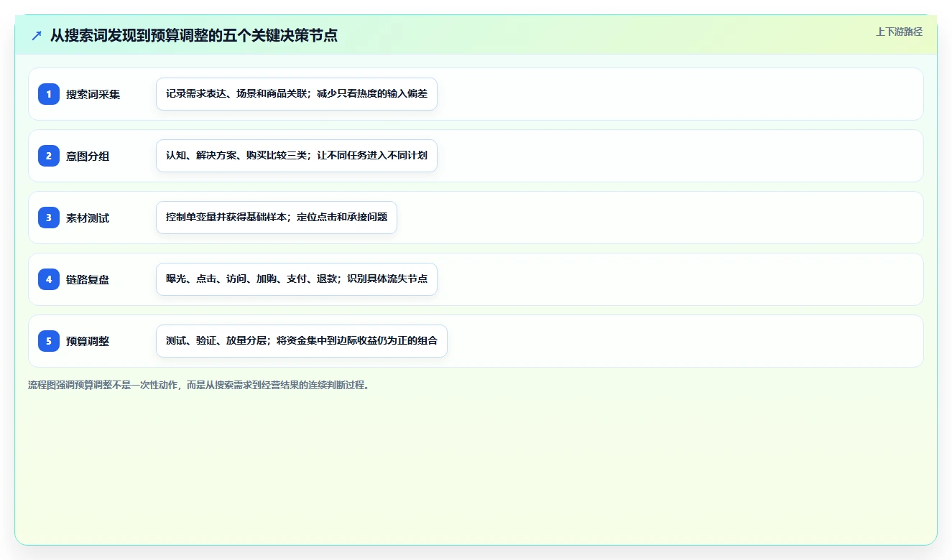Click the footnote starting 流程图强调预算调整
Viewport: 952px width, 560px height.
click(199, 385)
